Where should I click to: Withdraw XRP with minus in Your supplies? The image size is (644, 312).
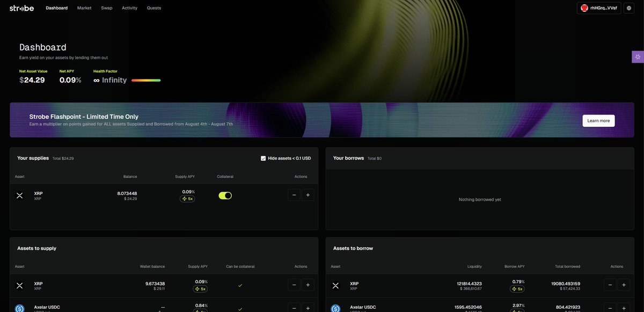click(x=294, y=195)
